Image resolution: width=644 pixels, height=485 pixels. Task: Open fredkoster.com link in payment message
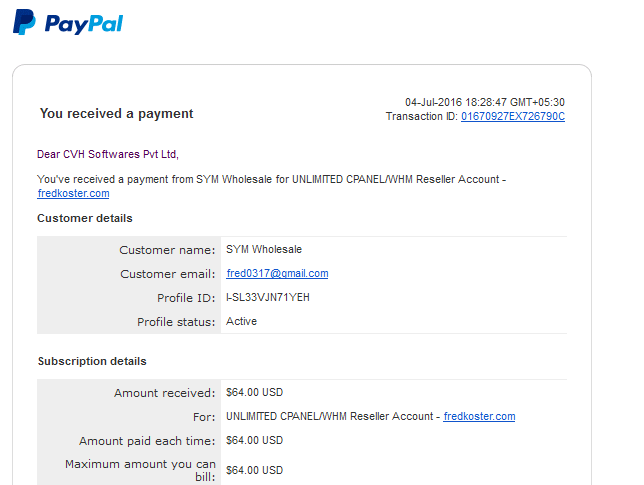point(73,193)
